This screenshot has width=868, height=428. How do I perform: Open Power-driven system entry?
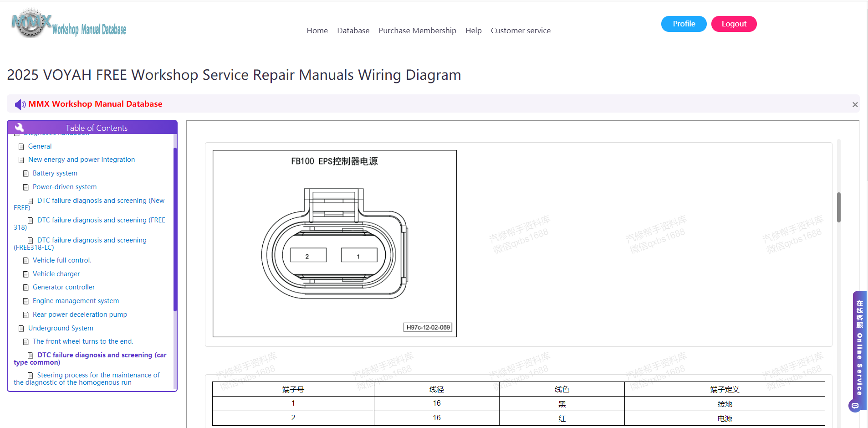[x=65, y=187]
